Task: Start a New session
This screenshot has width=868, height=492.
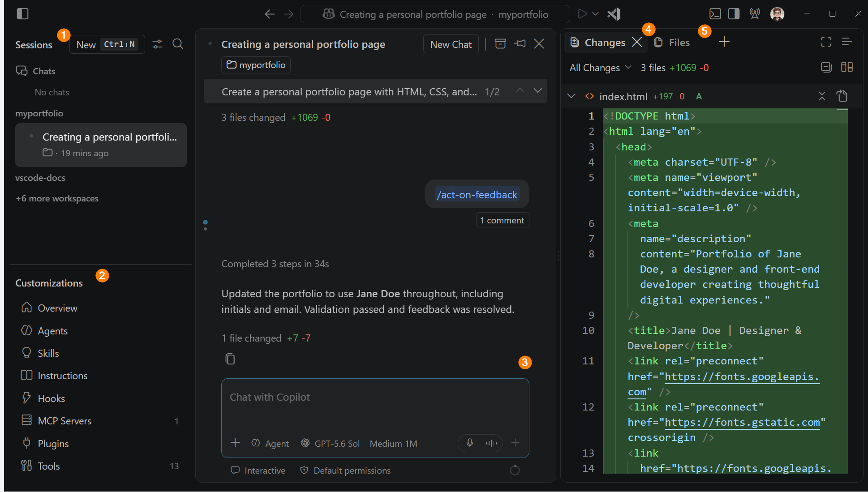Action: tap(107, 44)
